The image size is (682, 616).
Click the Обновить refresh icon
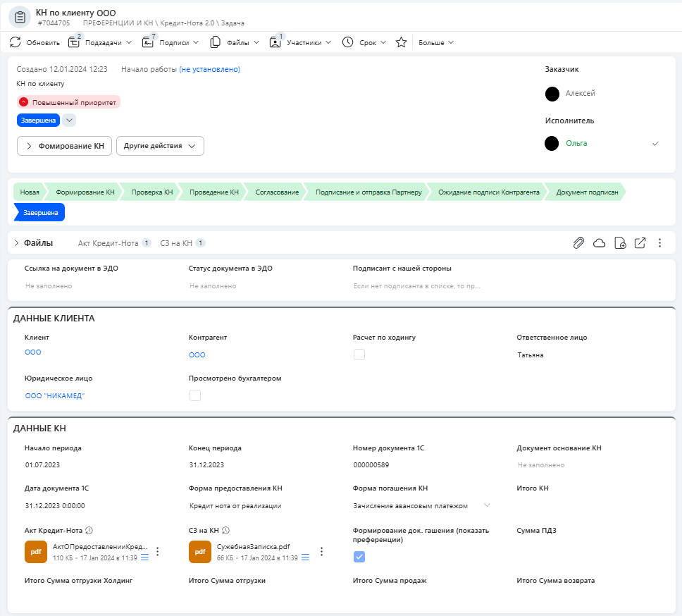pos(15,42)
